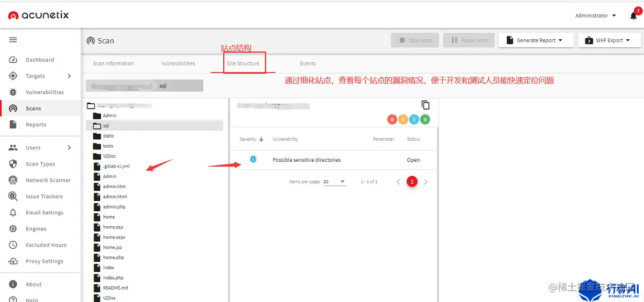
Task: Go to previous results page
Action: coord(399,182)
